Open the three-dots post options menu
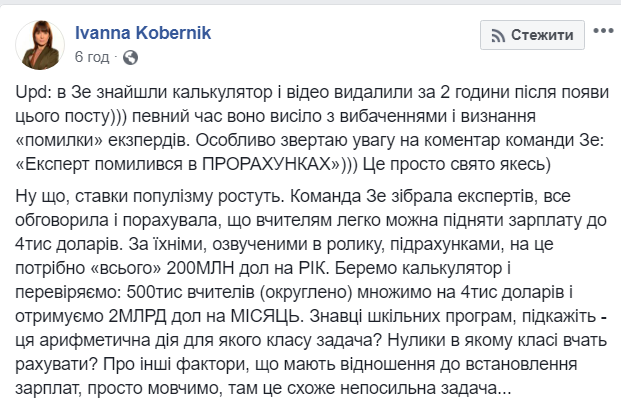Viewport: 621px width, 403px height. [603, 31]
